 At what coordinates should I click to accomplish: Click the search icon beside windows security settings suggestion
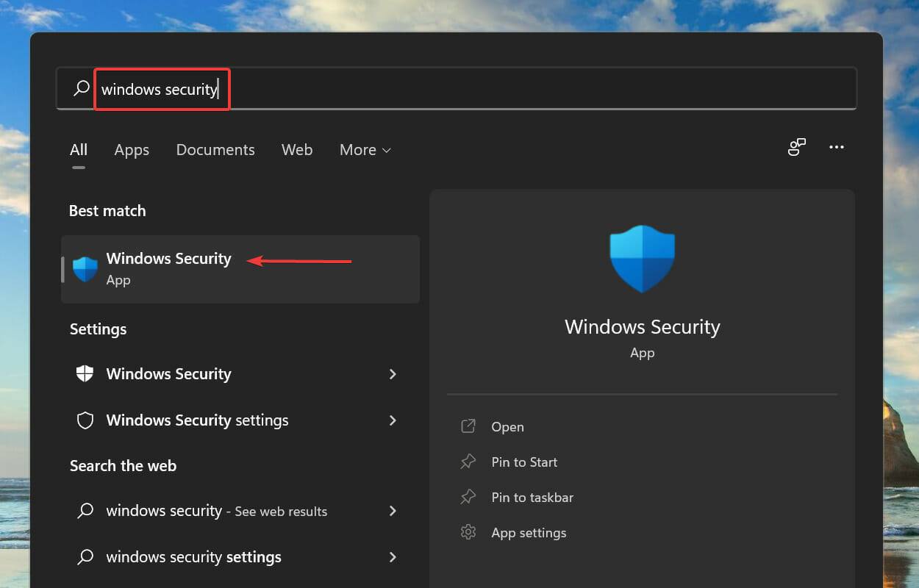85,557
